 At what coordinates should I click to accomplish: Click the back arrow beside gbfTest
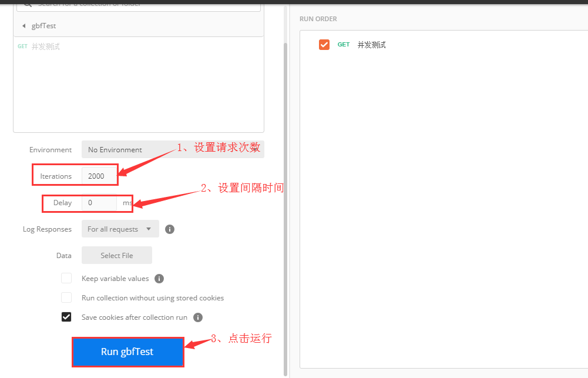pyautogui.click(x=24, y=26)
